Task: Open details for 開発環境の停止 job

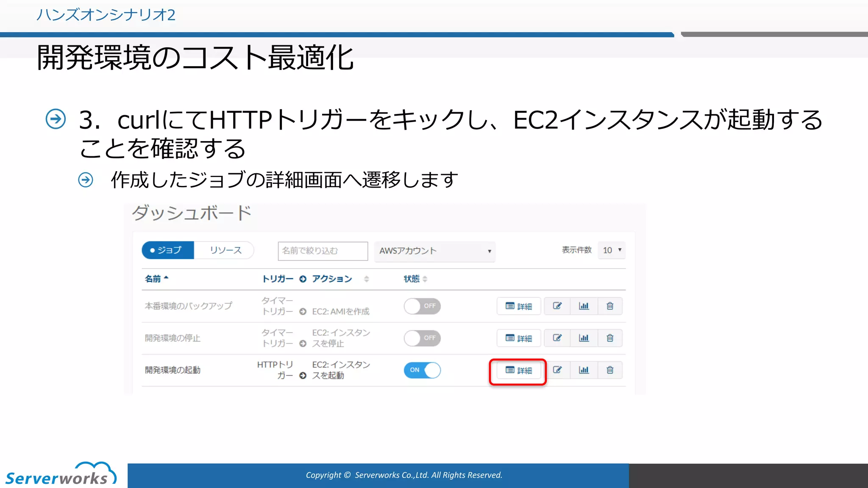Action: point(519,338)
